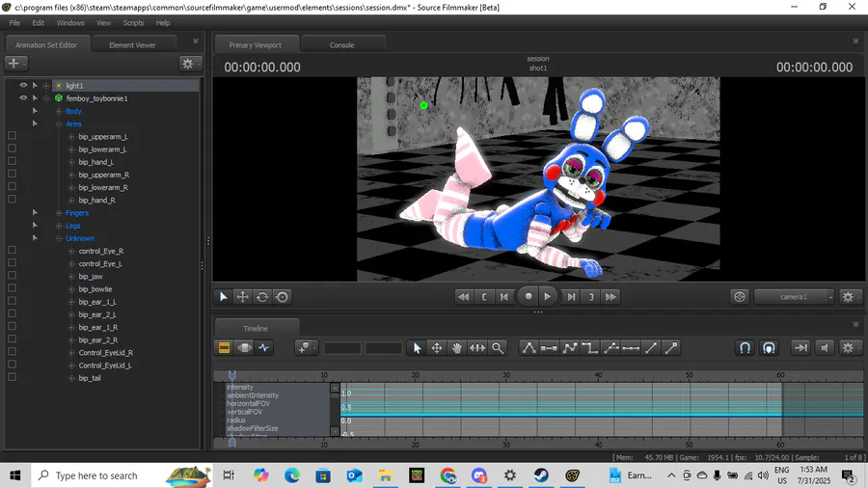Click the fast forward playback button

click(x=610, y=297)
